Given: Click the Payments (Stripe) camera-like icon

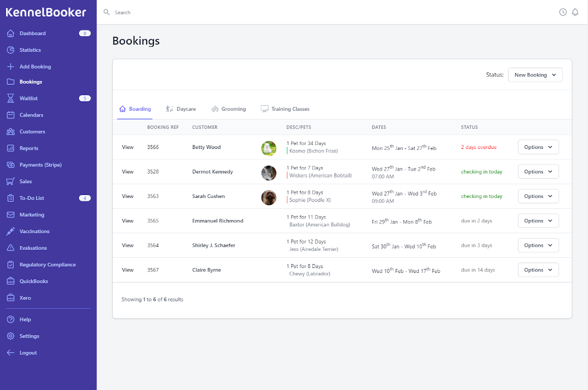Looking at the screenshot, I should [x=11, y=165].
